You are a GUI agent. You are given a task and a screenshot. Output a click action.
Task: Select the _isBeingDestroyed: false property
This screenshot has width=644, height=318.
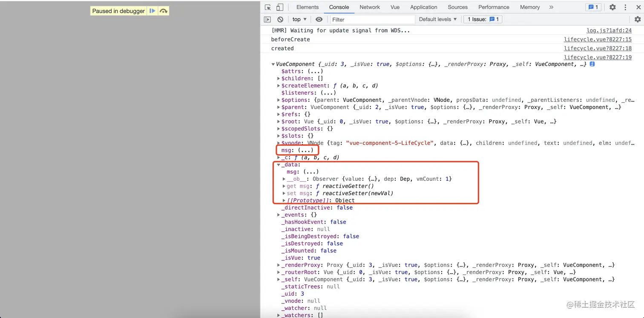320,236
